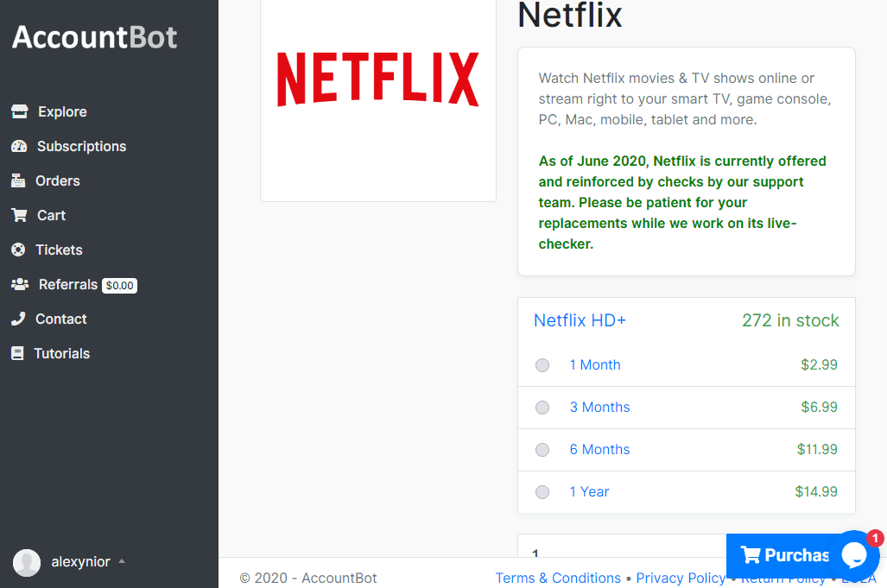This screenshot has height=588, width=887.
Task: Click the Tutorials book icon
Action: tap(17, 353)
